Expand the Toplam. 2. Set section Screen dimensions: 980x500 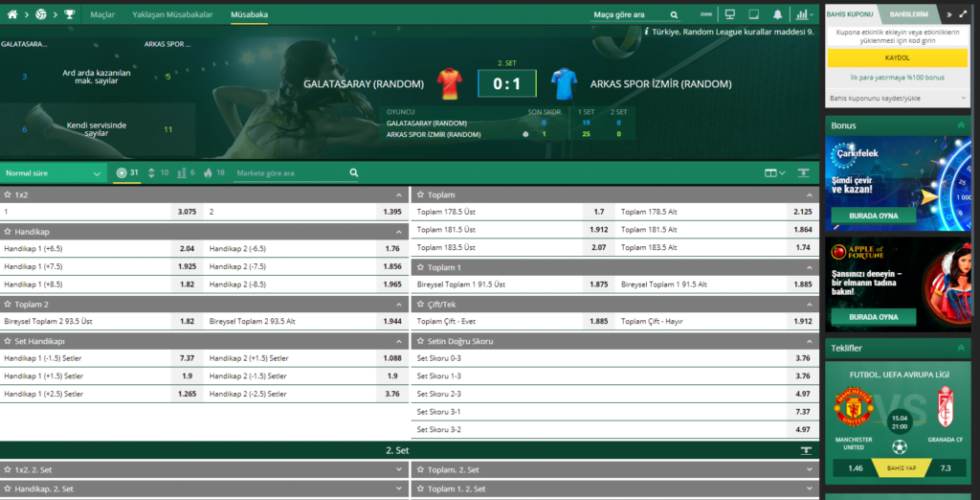point(810,469)
